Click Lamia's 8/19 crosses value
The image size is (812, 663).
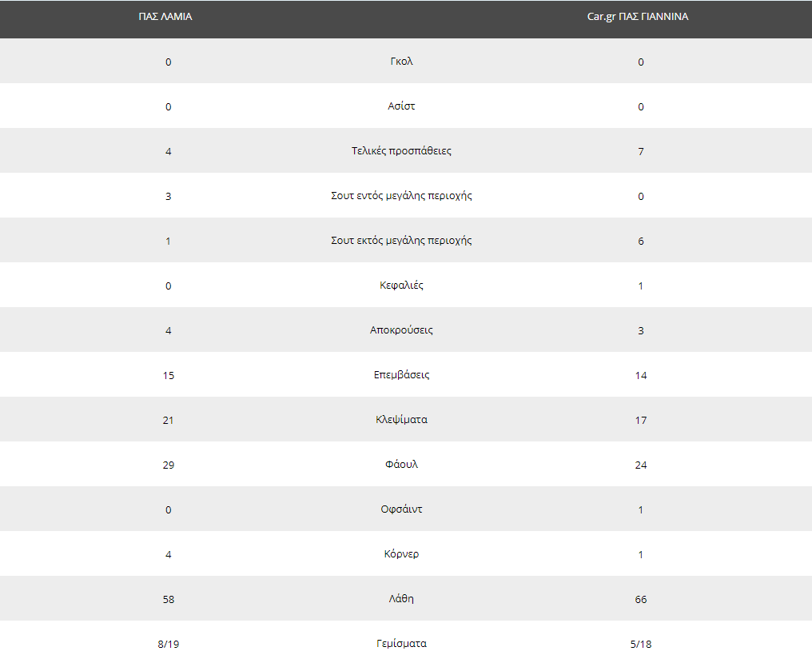[169, 644]
